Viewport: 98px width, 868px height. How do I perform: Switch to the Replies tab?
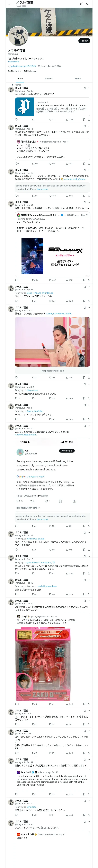tap(49, 79)
